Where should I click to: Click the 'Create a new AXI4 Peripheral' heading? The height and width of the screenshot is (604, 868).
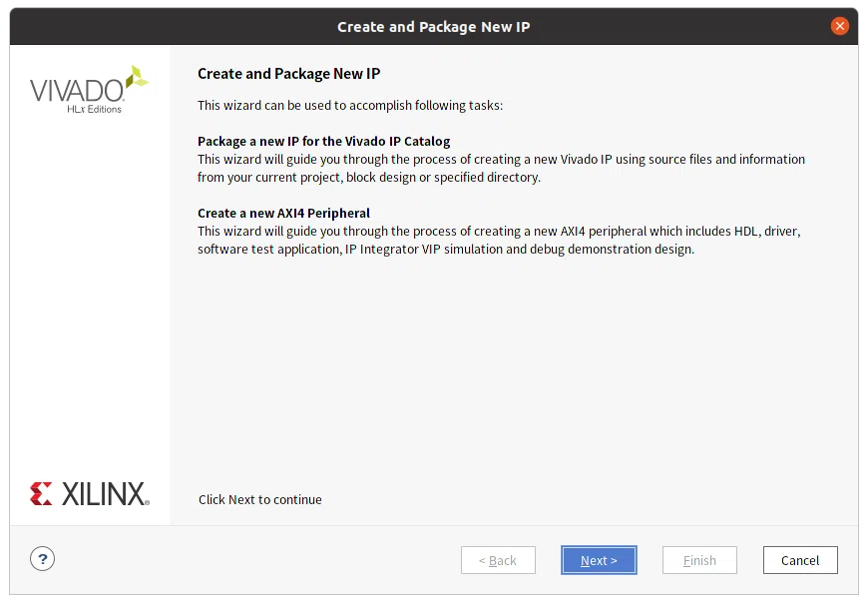(x=283, y=214)
